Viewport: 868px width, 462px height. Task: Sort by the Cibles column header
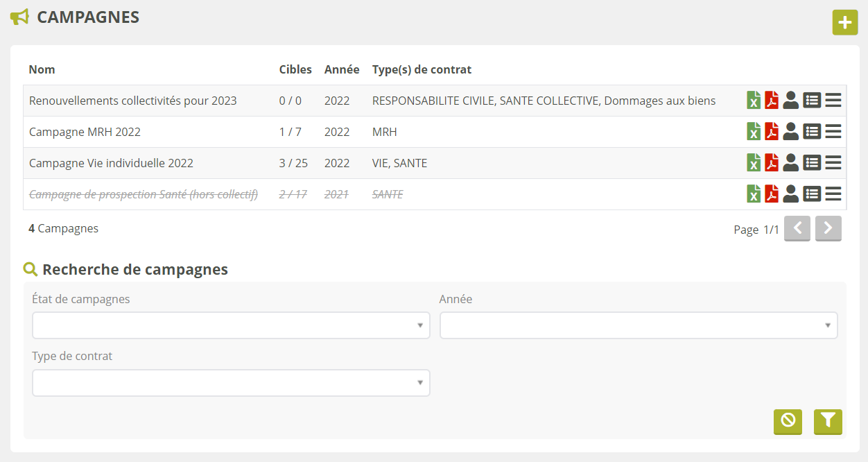coord(295,69)
